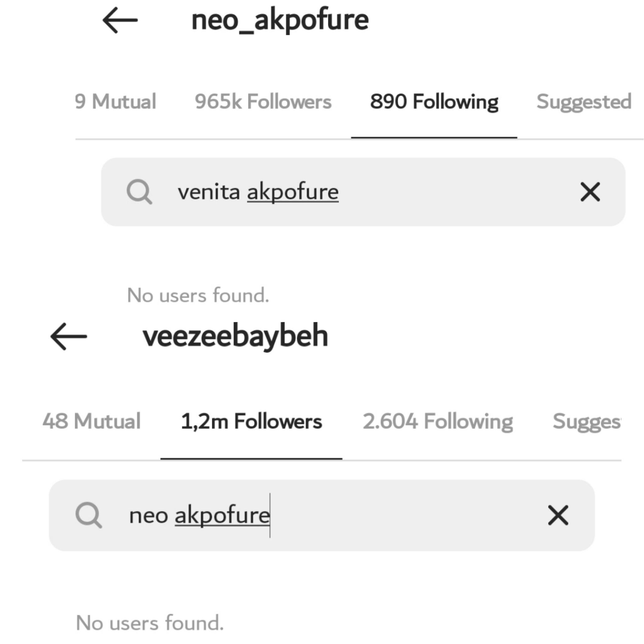
Task: Select the 890 Following tab
Action: (434, 102)
